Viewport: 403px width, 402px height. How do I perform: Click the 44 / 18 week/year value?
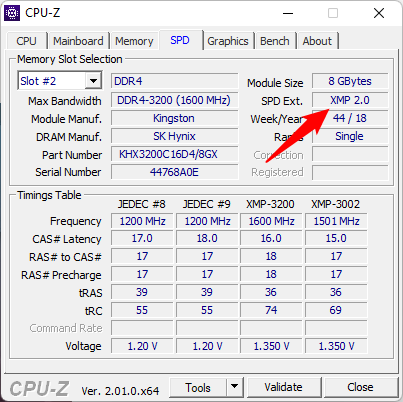pos(350,118)
